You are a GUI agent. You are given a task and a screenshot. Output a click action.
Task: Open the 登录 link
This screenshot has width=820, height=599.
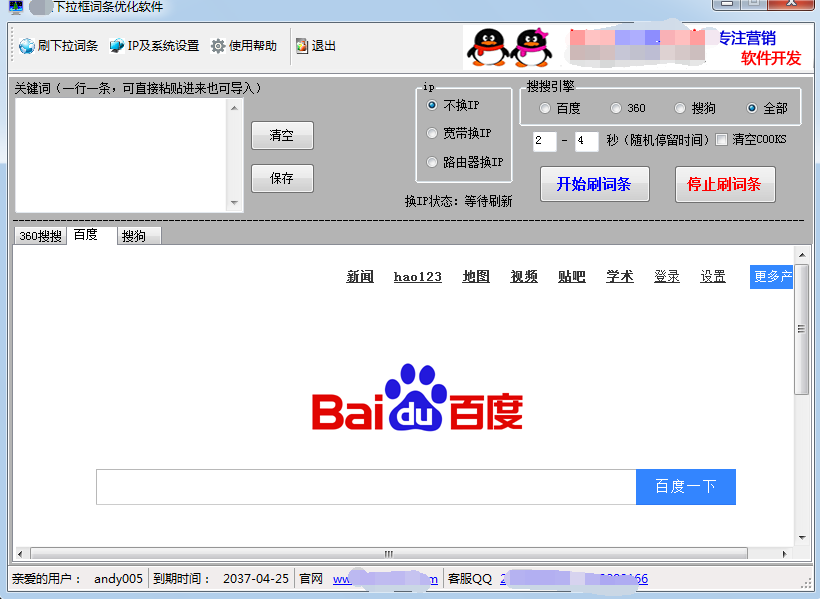click(x=667, y=276)
